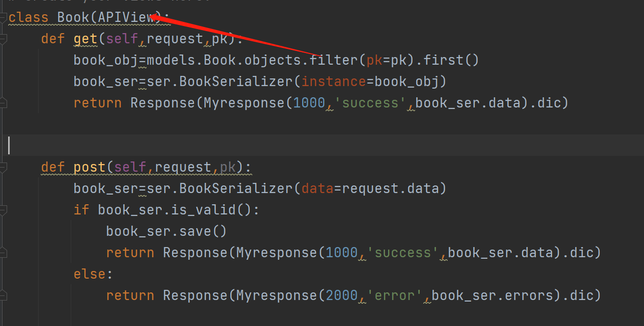Click the post method name
This screenshot has width=644, height=326.
pos(90,167)
